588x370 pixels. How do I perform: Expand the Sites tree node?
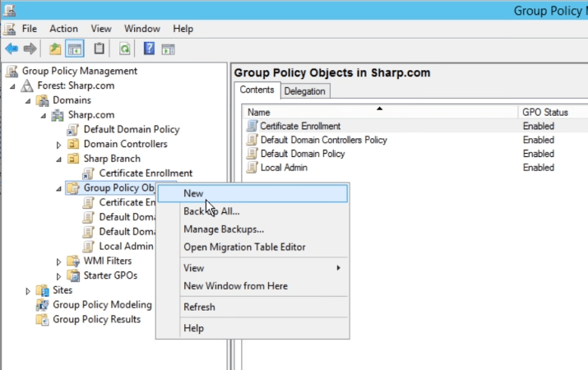pyautogui.click(x=28, y=290)
